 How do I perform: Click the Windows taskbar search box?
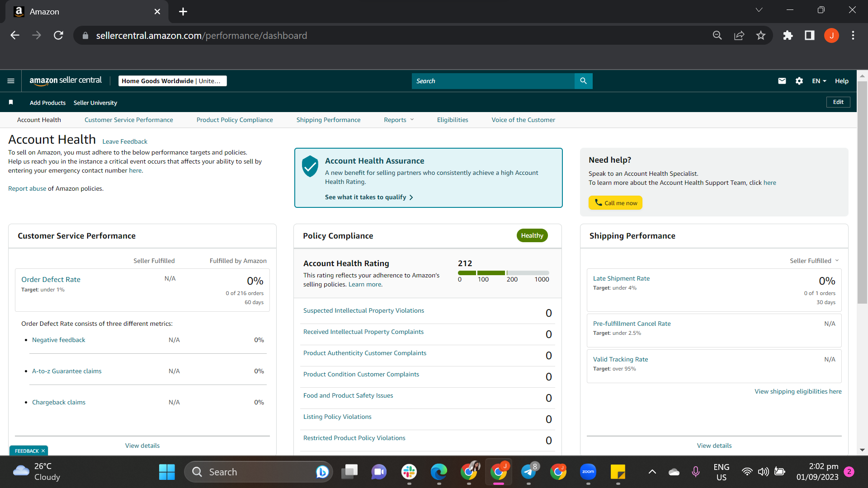(259, 472)
